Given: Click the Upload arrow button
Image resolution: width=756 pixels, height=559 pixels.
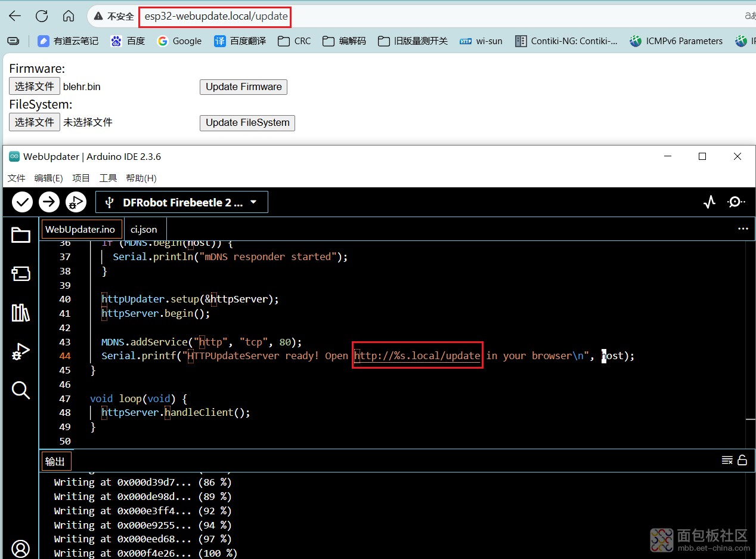Looking at the screenshot, I should point(49,202).
